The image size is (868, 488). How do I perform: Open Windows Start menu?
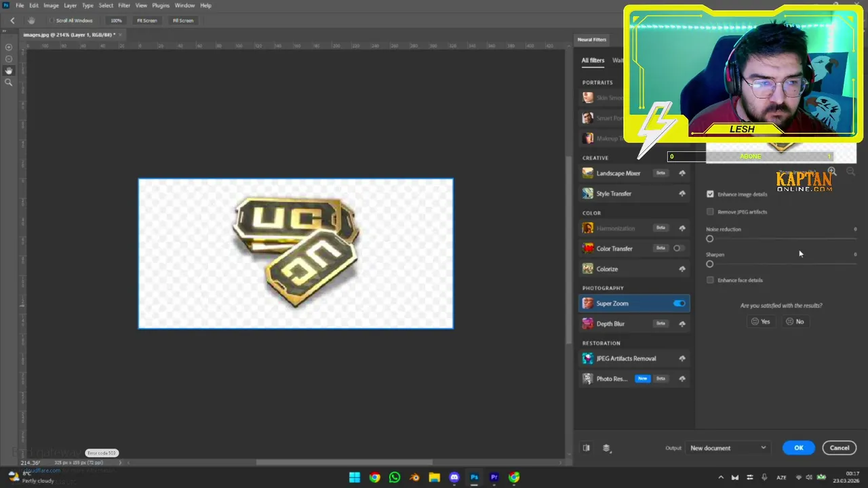[355, 477]
